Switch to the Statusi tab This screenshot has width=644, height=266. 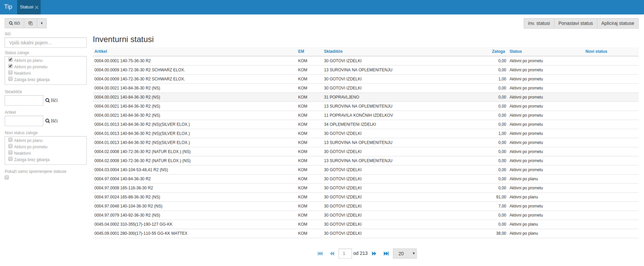pos(26,7)
